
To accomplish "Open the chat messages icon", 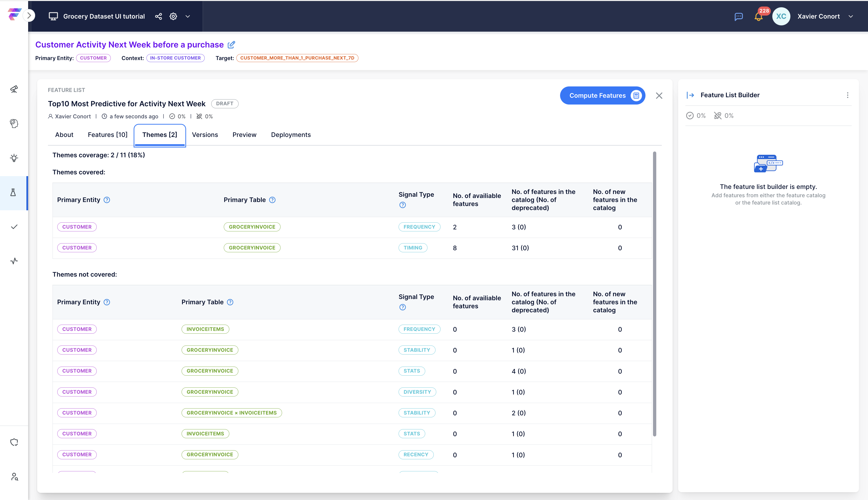I will [739, 17].
